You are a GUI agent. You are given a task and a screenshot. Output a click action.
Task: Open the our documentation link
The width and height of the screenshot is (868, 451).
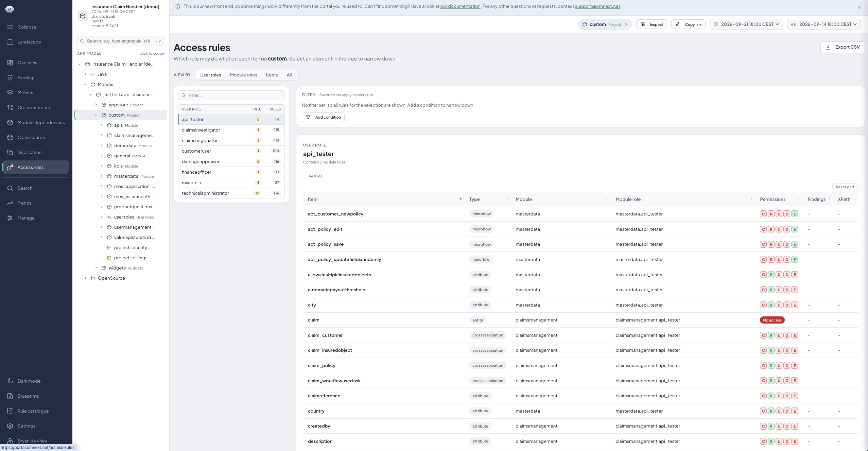[x=460, y=6]
